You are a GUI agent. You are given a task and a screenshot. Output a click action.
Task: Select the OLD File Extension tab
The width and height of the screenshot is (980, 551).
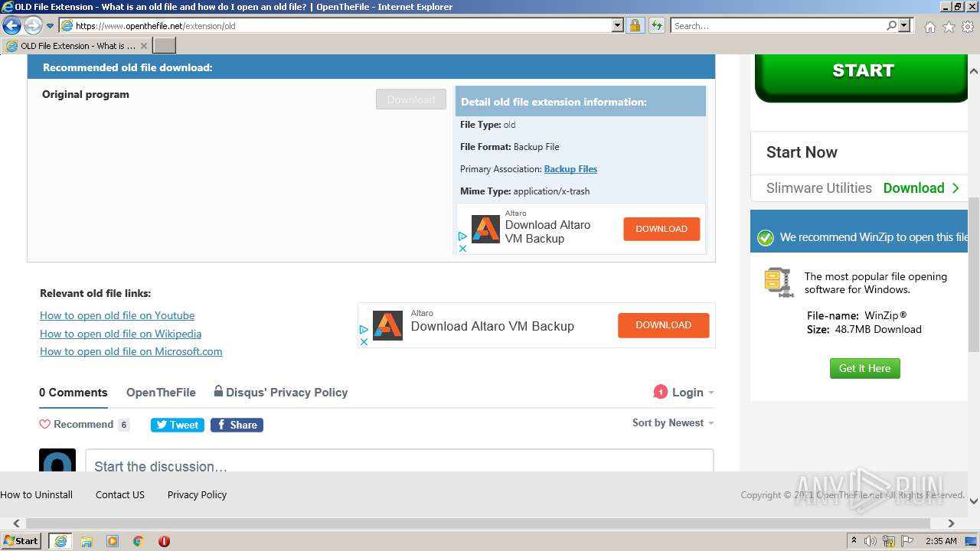76,46
